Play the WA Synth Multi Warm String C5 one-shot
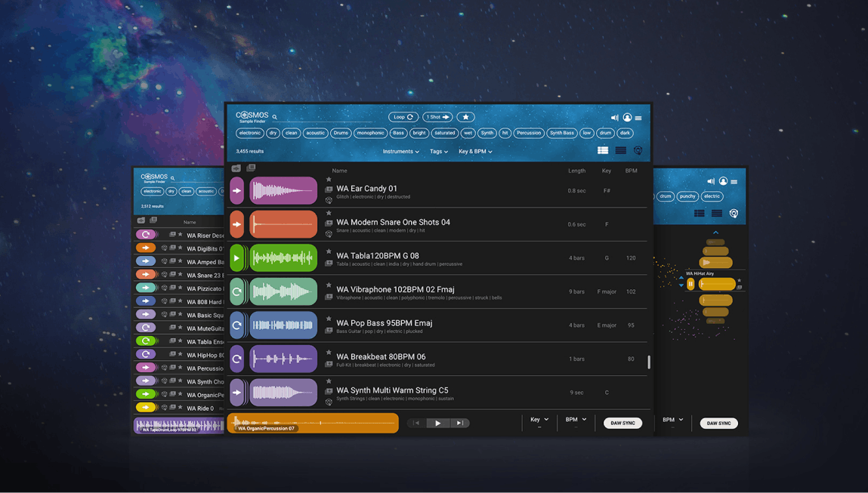868x493 pixels. click(237, 393)
